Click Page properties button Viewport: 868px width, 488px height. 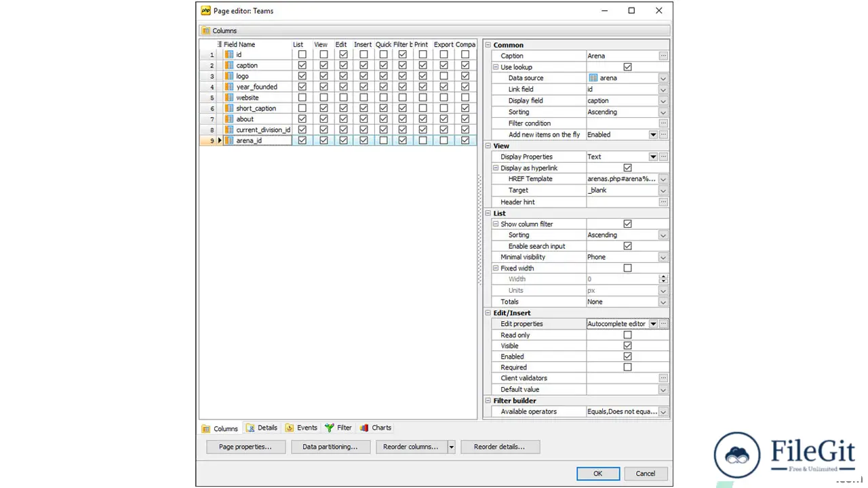245,447
